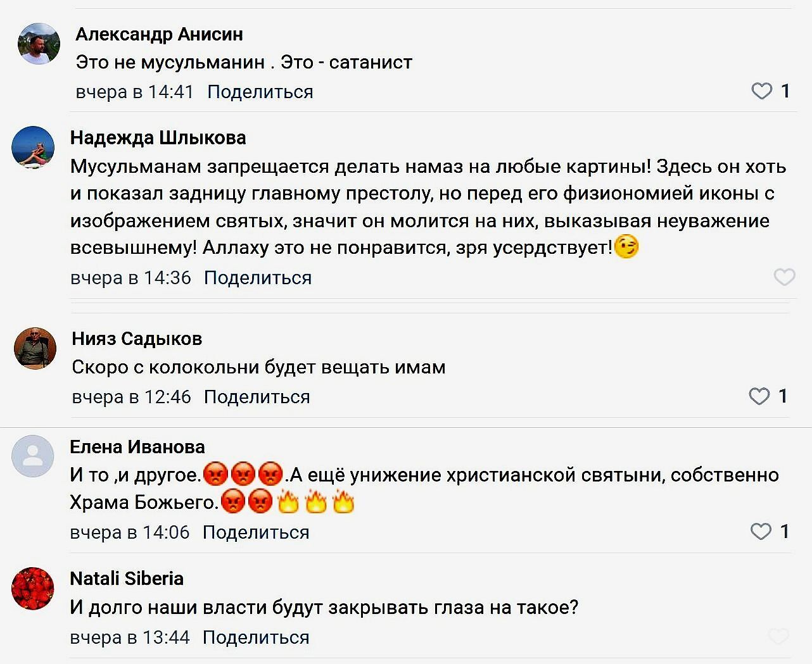Like Natali Siberia's comment with heart icon
812x664 pixels.
tap(778, 636)
